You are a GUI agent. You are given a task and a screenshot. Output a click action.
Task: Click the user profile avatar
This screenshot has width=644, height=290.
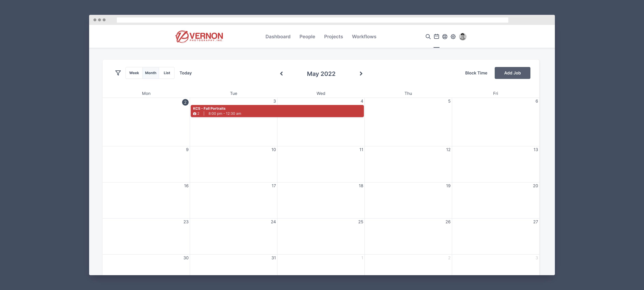pos(463,37)
